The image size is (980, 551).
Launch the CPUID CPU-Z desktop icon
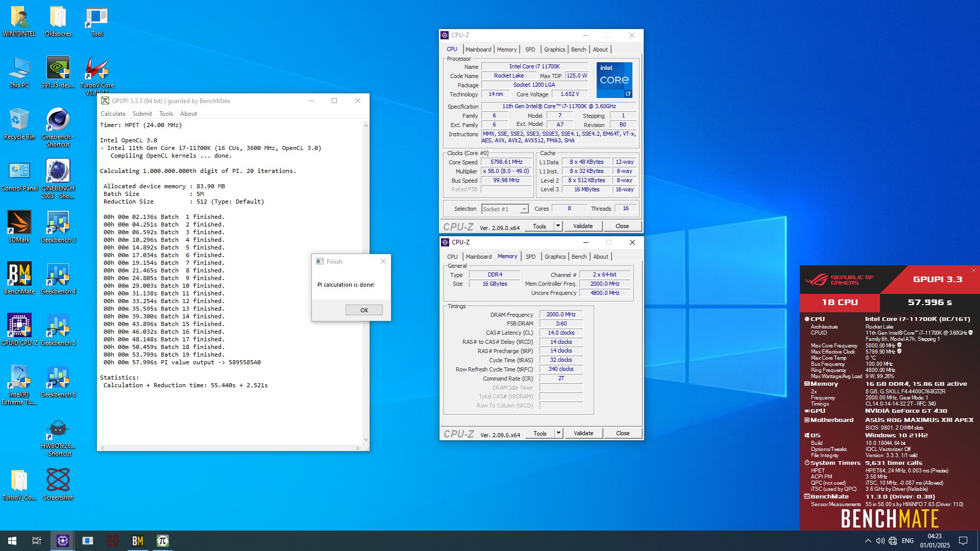coord(19,330)
